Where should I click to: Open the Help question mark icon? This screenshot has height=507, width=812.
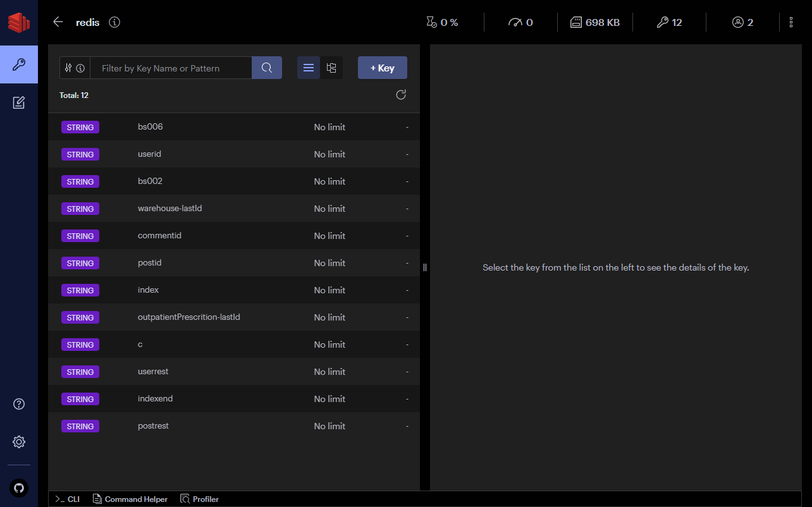click(19, 404)
